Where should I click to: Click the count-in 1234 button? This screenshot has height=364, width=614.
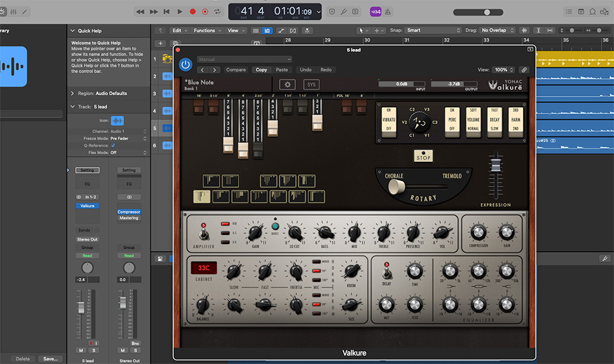pyautogui.click(x=376, y=12)
